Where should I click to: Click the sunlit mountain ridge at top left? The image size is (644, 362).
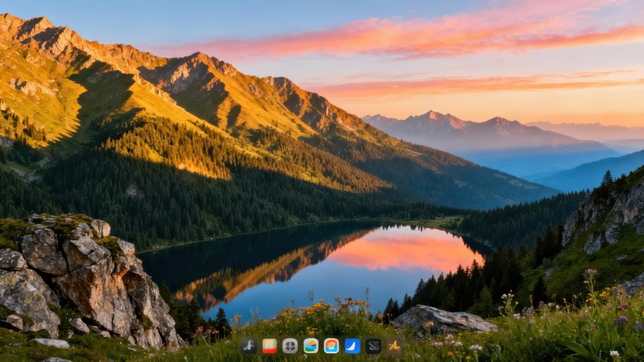coord(48,40)
